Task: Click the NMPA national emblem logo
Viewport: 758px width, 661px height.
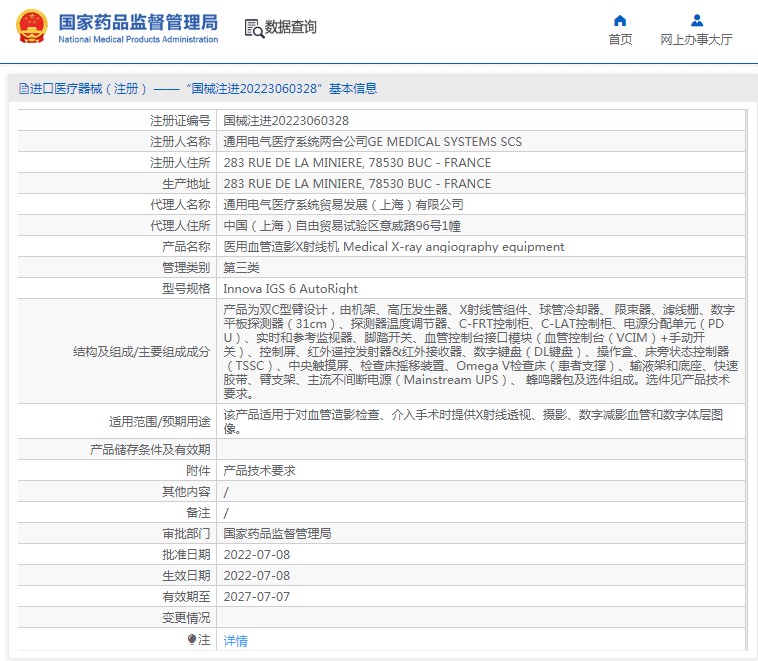Action: pyautogui.click(x=32, y=27)
